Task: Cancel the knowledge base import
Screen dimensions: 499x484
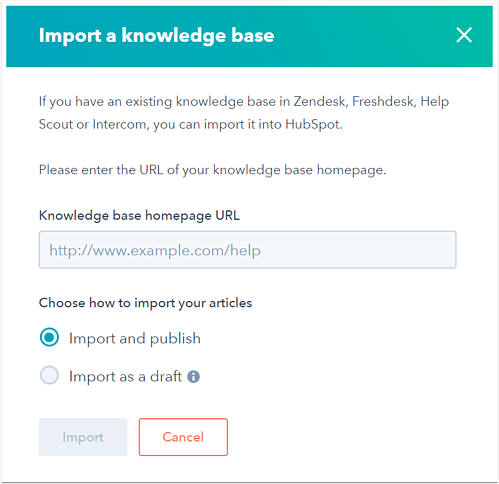Action: pos(183,437)
